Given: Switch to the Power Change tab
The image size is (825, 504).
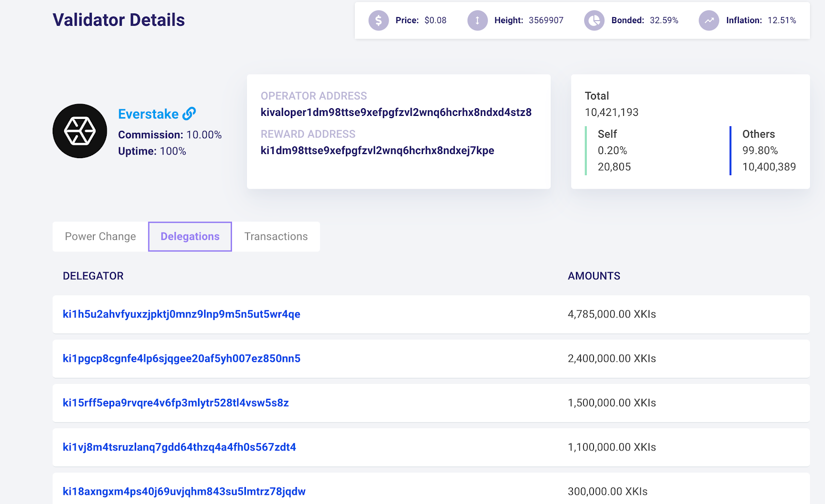Looking at the screenshot, I should [101, 237].
